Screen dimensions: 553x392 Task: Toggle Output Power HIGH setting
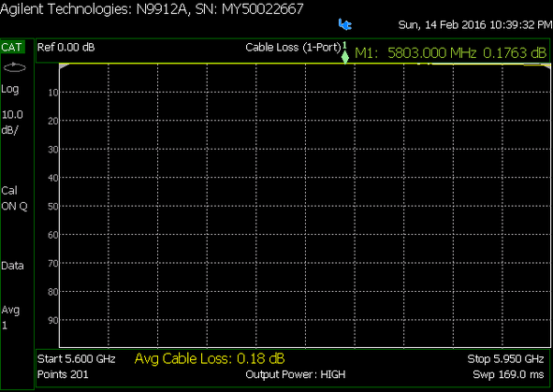[296, 374]
